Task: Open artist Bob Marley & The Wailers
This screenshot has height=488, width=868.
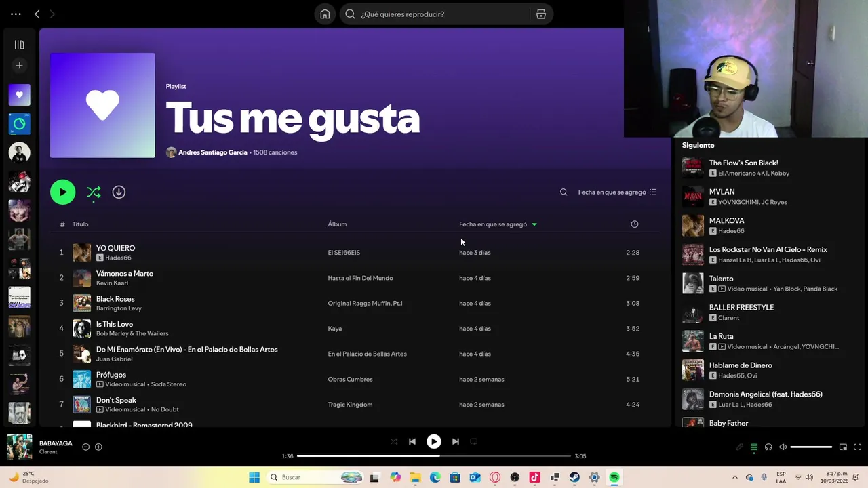Action: coord(132,333)
